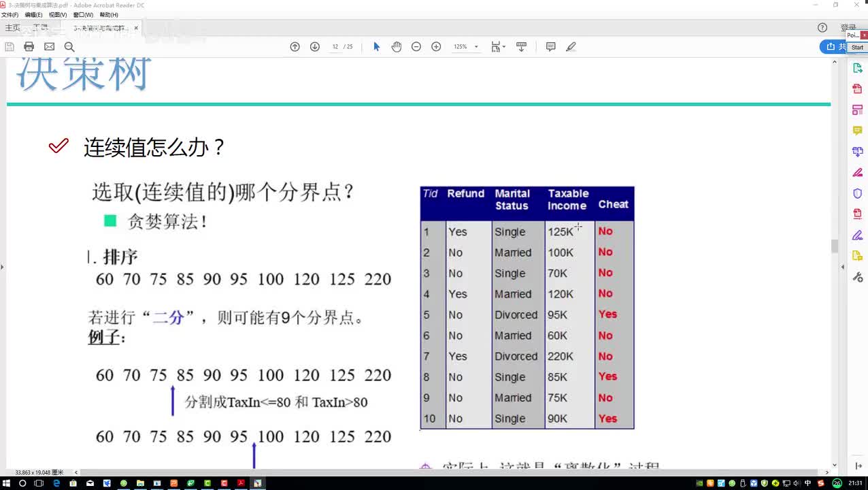Image resolution: width=868 pixels, height=490 pixels.
Task: Open Adobe Acrobat taskbar icon
Action: point(241,483)
